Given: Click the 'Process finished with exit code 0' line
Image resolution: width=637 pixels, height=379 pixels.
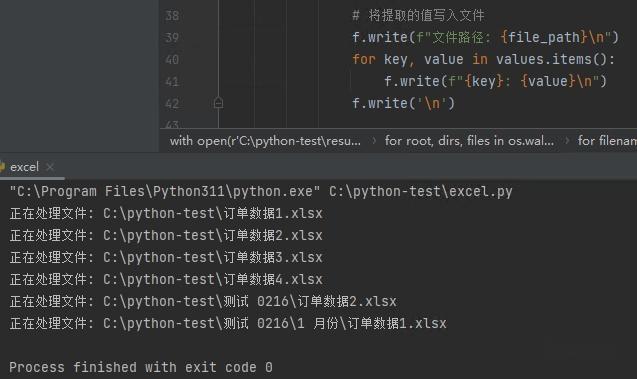Looking at the screenshot, I should tap(141, 367).
